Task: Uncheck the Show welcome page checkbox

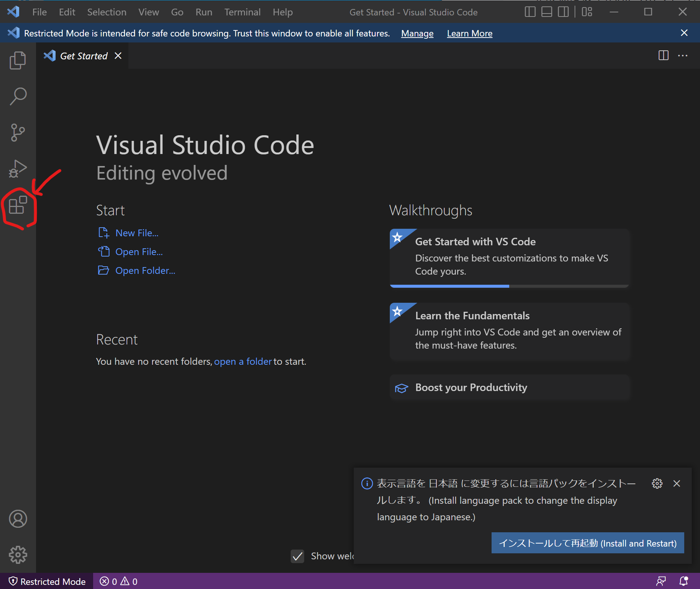Action: [x=297, y=556]
